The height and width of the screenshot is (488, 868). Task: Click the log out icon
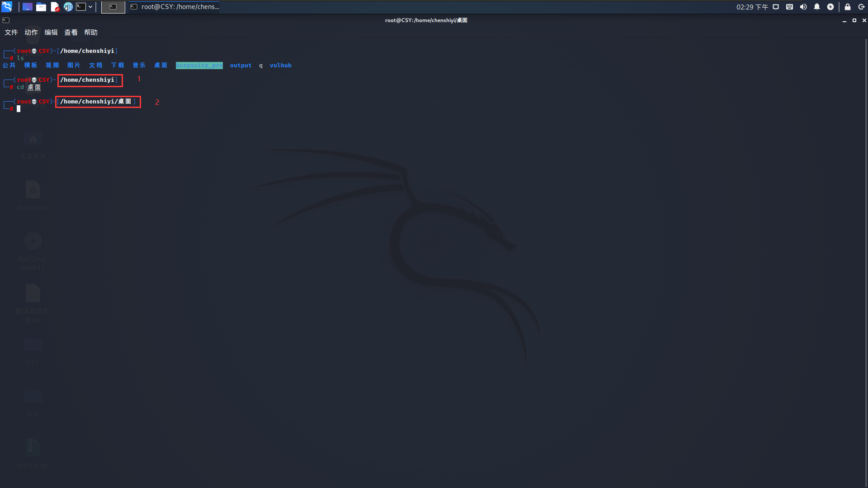click(x=861, y=7)
